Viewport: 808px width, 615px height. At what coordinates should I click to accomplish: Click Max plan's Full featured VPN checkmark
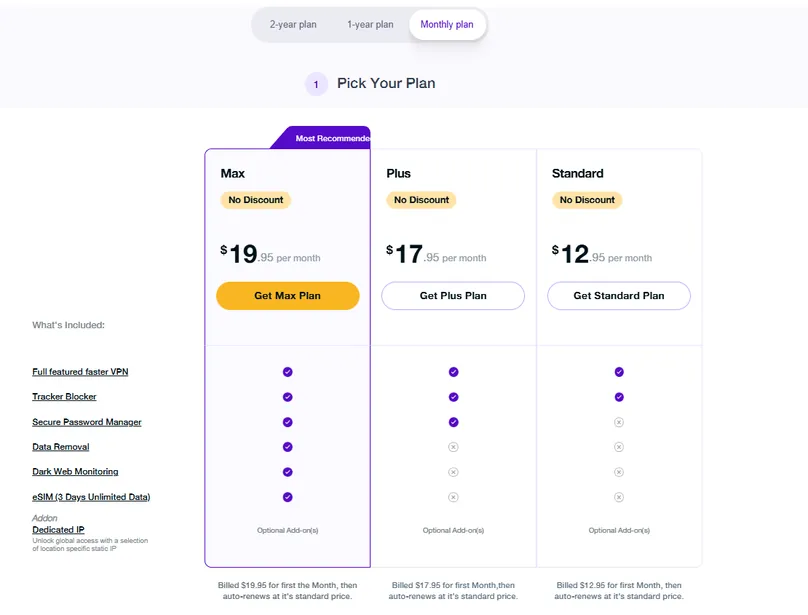[x=288, y=372]
